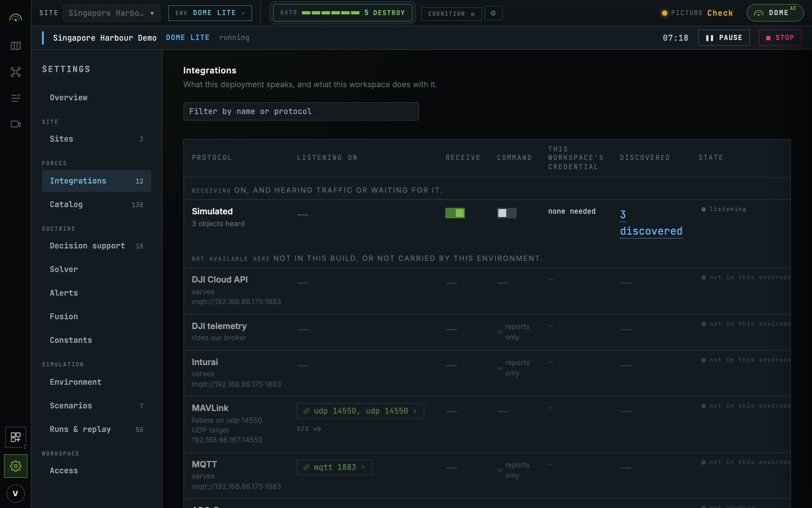Click the State column header

711,158
